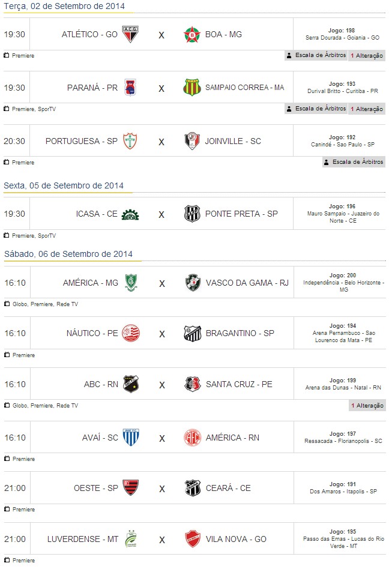
Task: View 1 Alteração for Paraná match
Action: pyautogui.click(x=366, y=109)
